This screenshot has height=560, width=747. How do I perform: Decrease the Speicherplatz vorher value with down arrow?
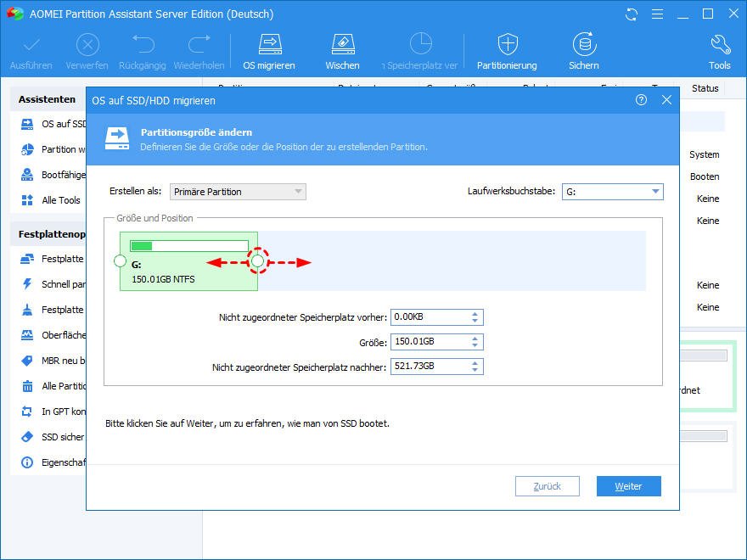475,321
